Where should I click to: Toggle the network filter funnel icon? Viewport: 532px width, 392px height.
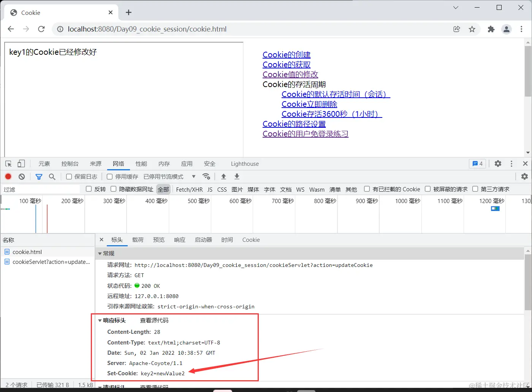[39, 176]
